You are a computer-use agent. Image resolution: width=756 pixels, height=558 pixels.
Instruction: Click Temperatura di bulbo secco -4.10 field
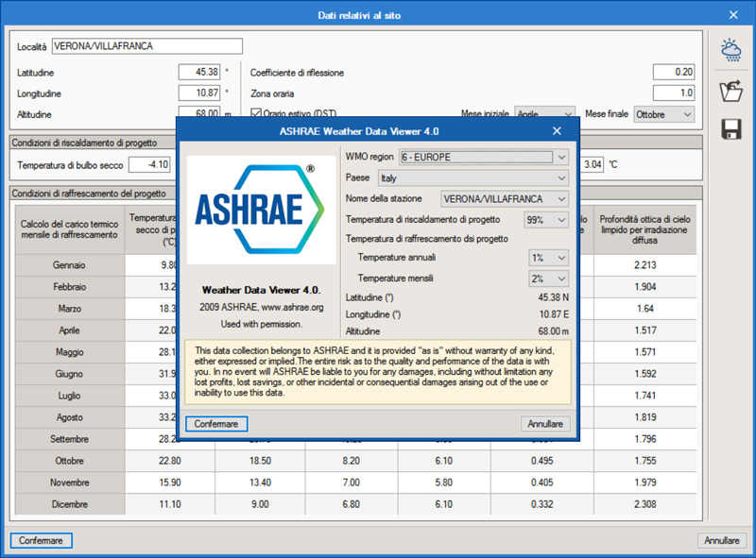click(149, 165)
